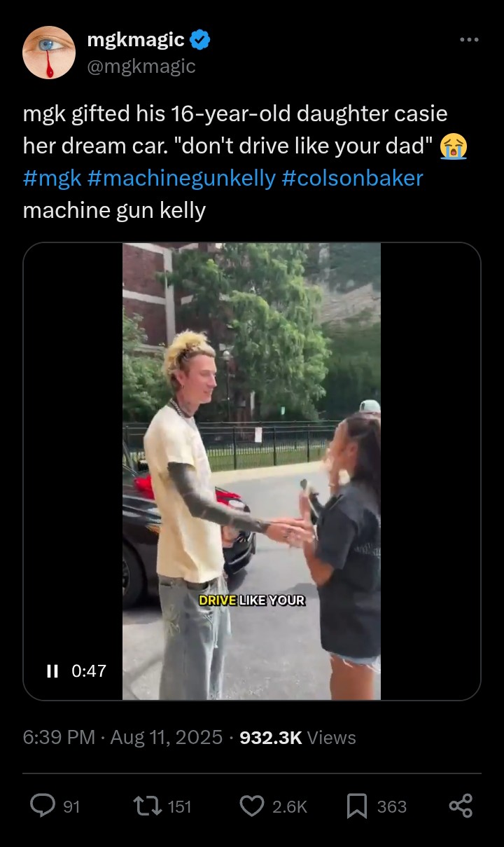Image resolution: width=504 pixels, height=847 pixels.
Task: Pause the playing video
Action: click(52, 671)
